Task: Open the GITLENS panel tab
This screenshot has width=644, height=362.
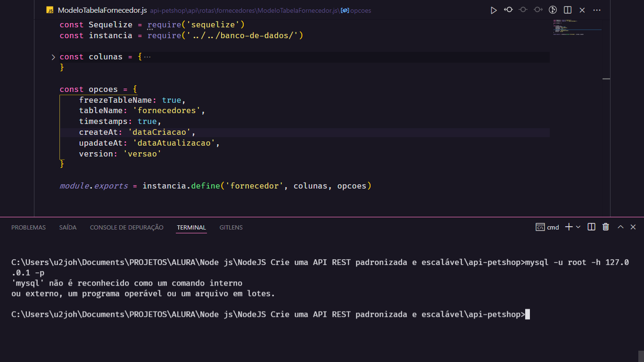Action: (x=231, y=227)
